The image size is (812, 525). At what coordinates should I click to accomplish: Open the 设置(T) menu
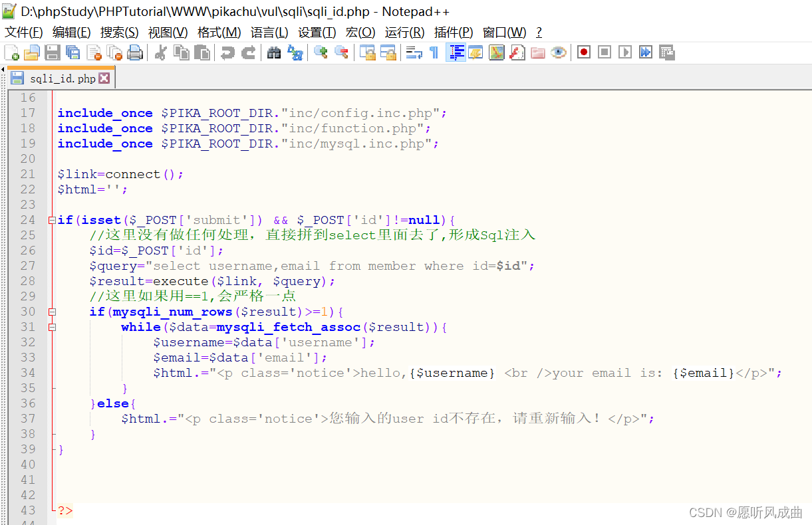click(x=317, y=33)
